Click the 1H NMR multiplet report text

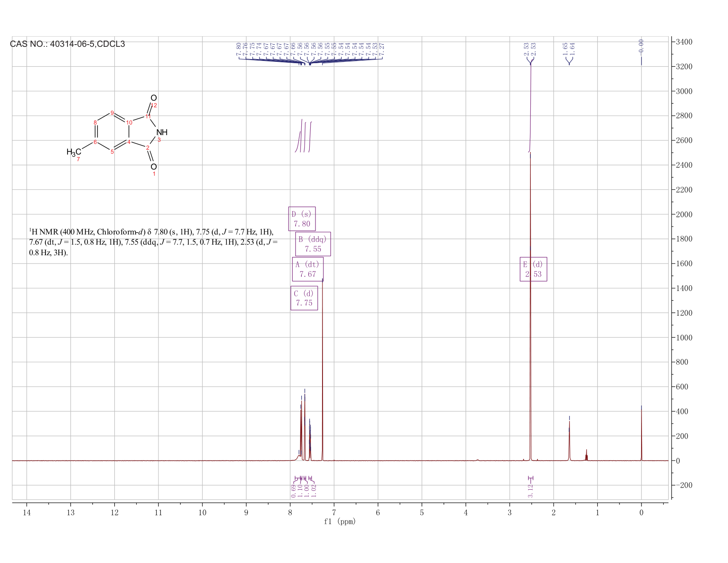[153, 242]
